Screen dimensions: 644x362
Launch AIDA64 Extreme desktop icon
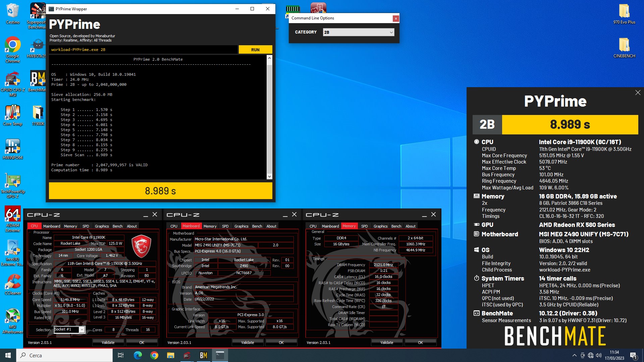12,219
